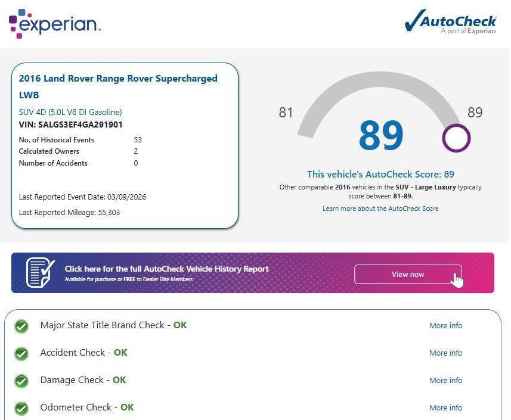Viewport: 511px width, 420px height.
Task: Click the comparable 2016 vehicles description text
Action: pos(380,192)
